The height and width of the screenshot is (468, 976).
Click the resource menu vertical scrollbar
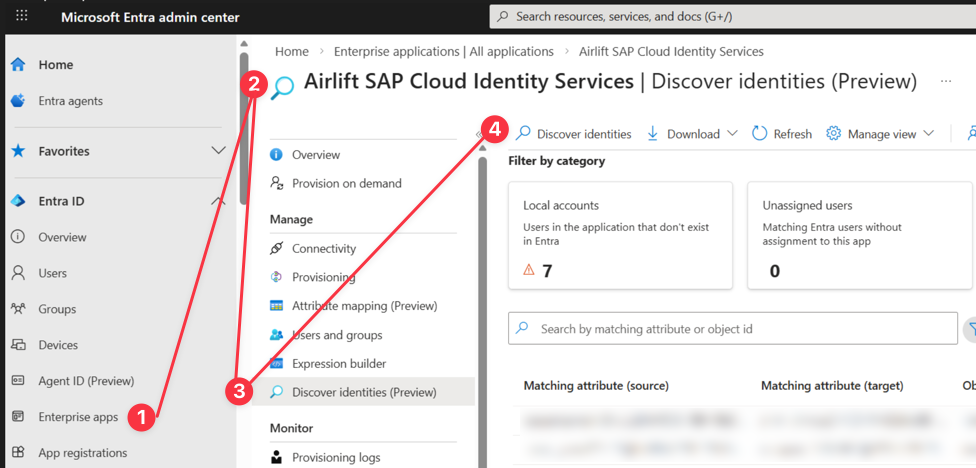[x=482, y=311]
